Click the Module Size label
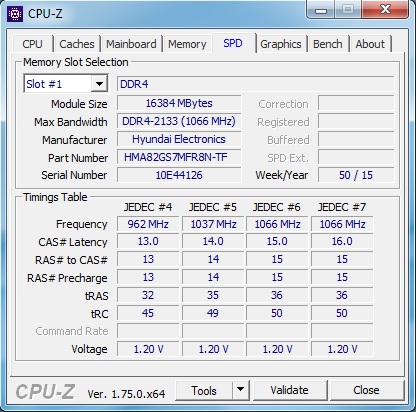416x412 pixels. point(79,104)
